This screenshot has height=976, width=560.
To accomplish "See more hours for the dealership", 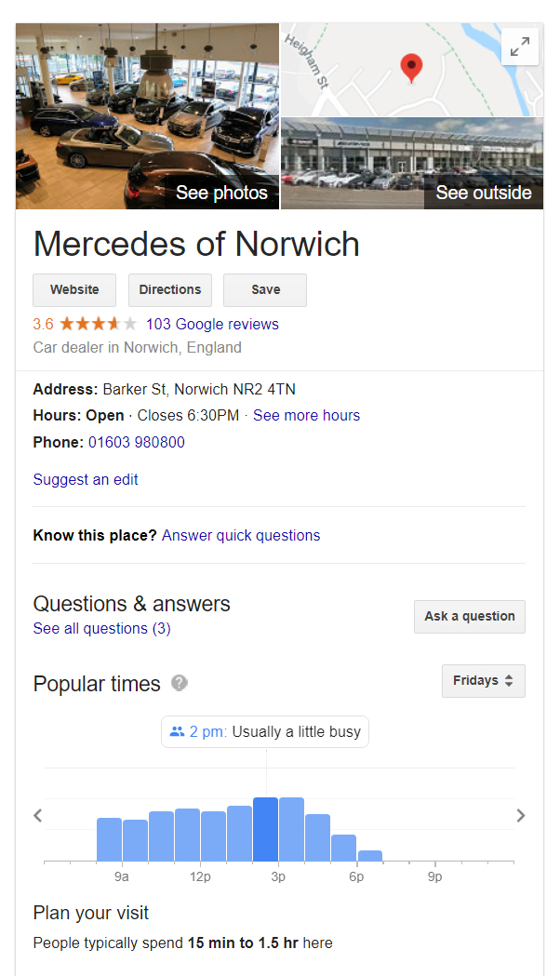I will [x=306, y=415].
